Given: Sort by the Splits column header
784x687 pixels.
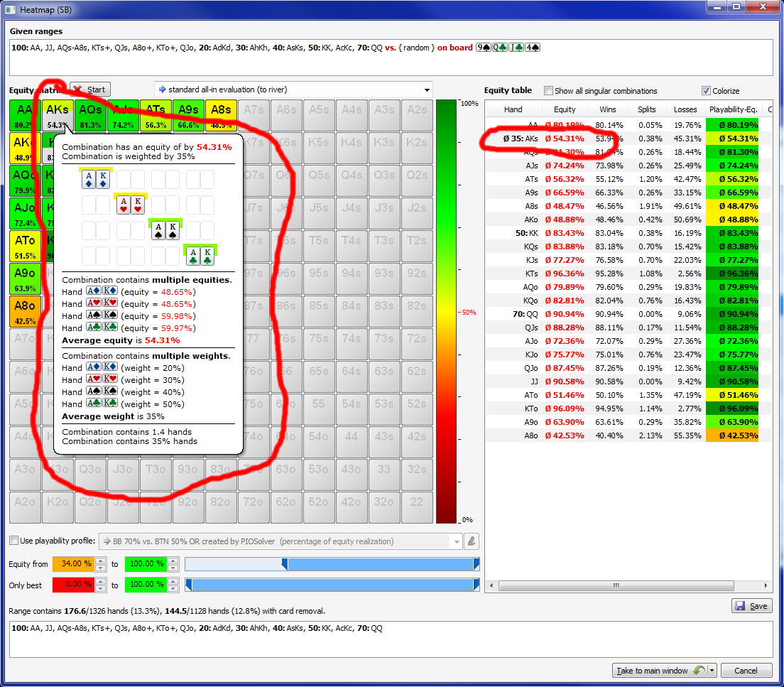Looking at the screenshot, I should 646,109.
